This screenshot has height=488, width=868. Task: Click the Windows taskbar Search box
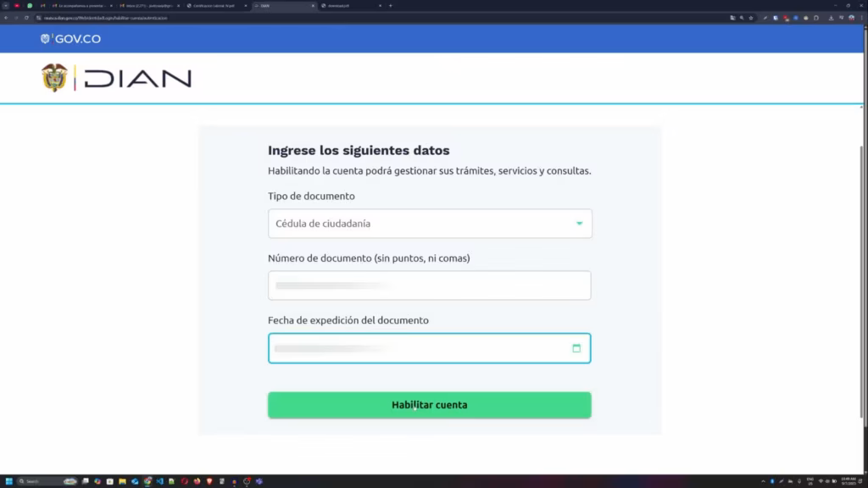tap(47, 481)
